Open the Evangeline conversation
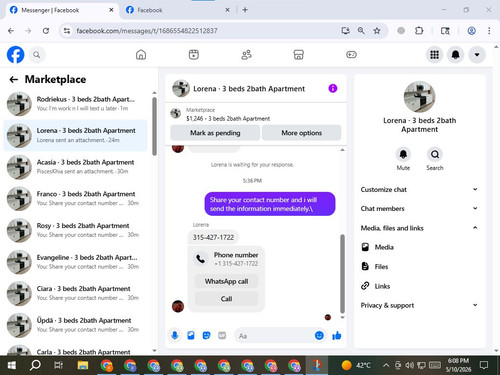The width and height of the screenshot is (500, 375). [x=76, y=262]
